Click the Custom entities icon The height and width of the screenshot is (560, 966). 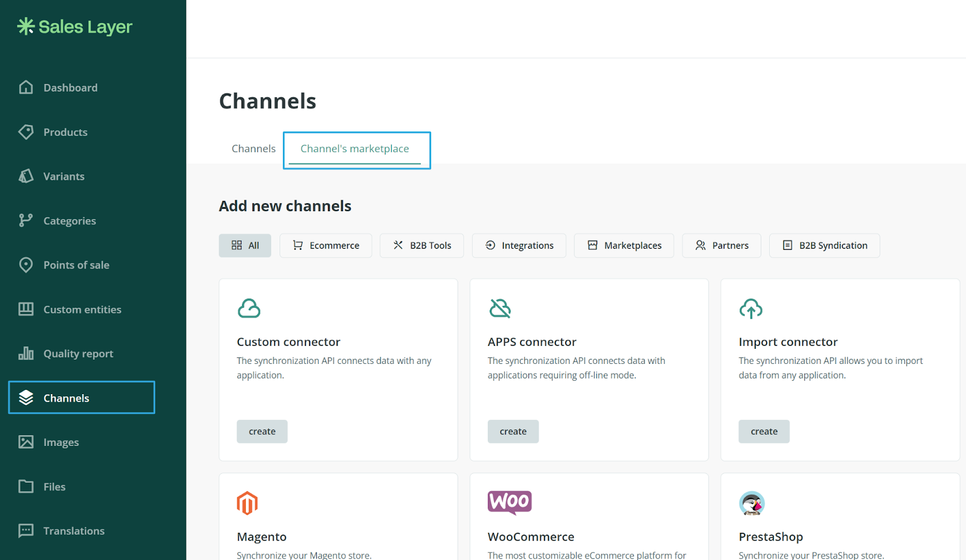pos(26,310)
